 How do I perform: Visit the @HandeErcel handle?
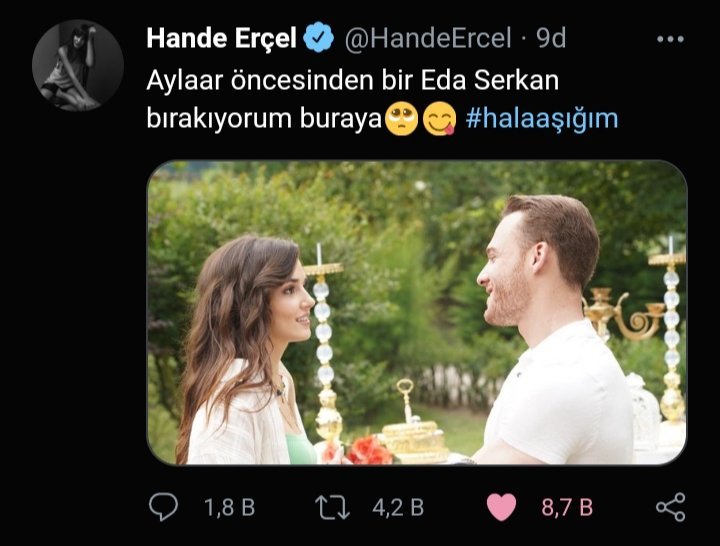(x=428, y=38)
